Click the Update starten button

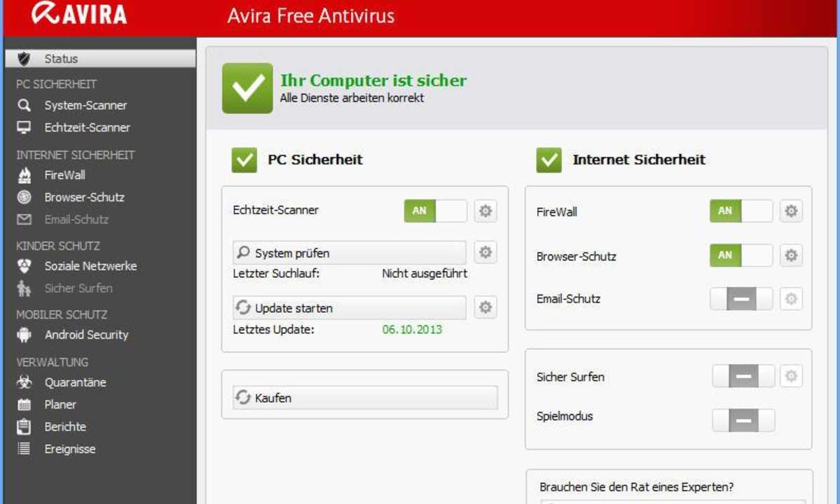pyautogui.click(x=350, y=307)
